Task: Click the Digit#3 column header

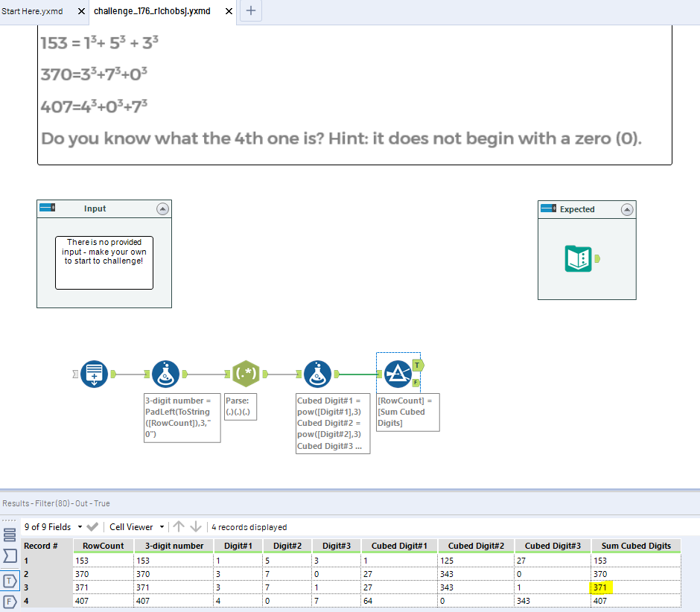Action: click(x=337, y=546)
